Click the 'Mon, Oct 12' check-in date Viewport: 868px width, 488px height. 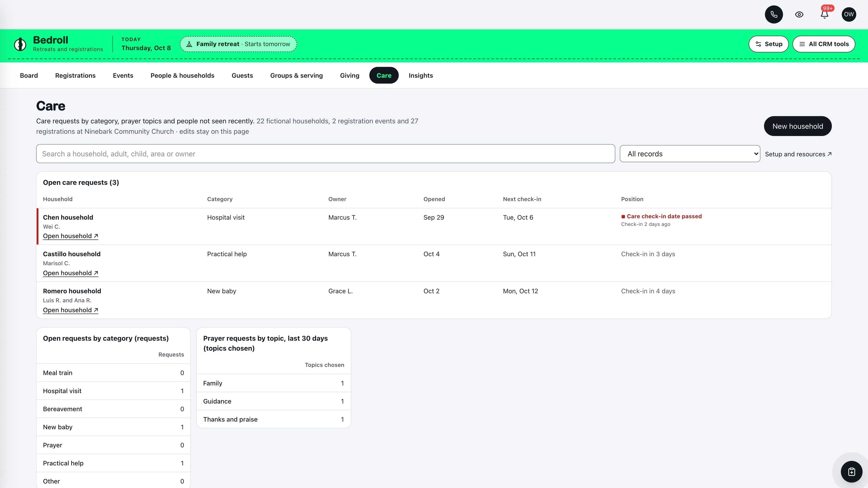pos(521,291)
